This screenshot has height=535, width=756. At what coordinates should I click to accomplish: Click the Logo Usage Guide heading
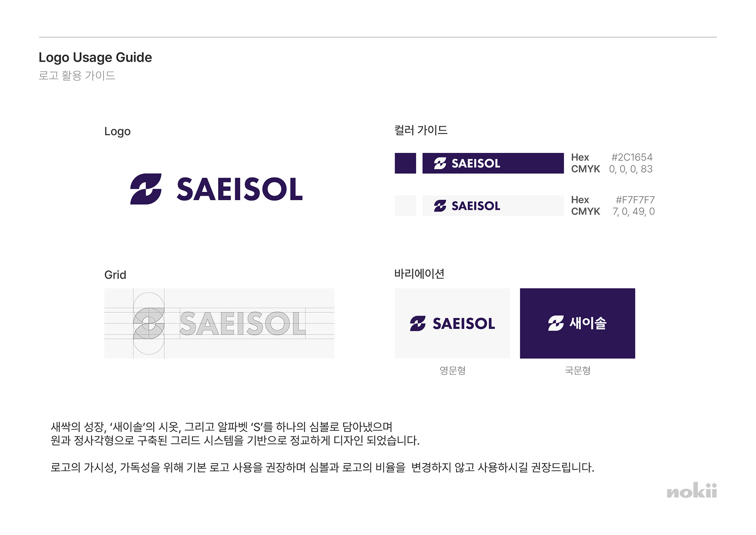click(95, 58)
